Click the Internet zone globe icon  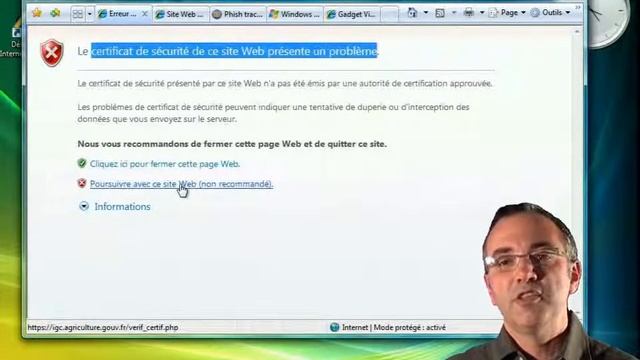click(334, 327)
